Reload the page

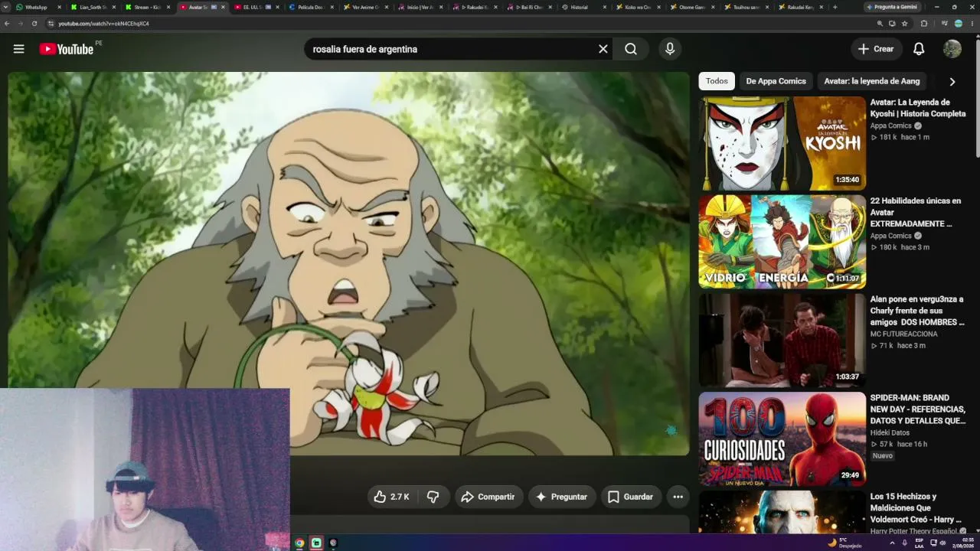pos(34,24)
